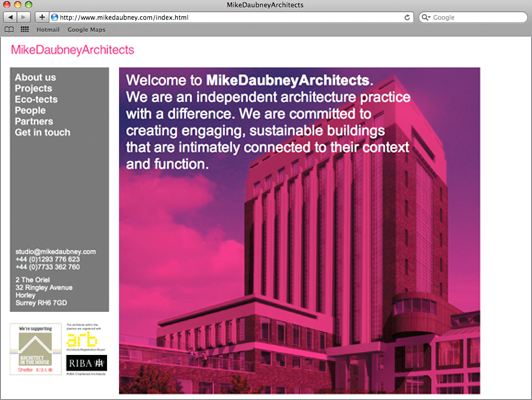532x400 pixels.
Task: Open the bookmarks book icon
Action: 9,30
